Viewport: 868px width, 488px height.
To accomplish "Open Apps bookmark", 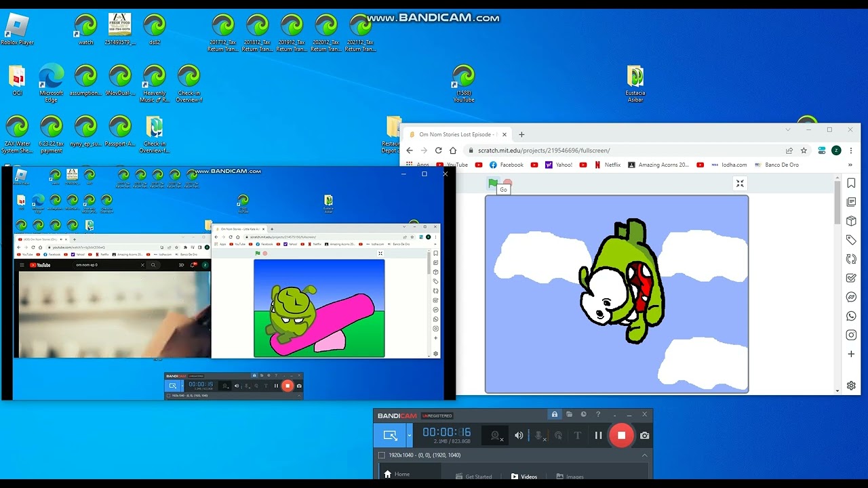I will 418,165.
